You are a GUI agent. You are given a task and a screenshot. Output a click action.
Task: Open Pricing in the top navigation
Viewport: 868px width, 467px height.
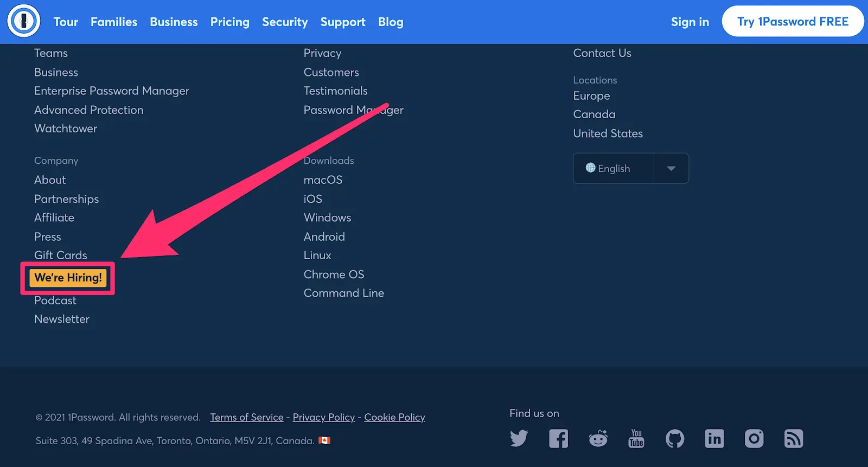pos(230,22)
